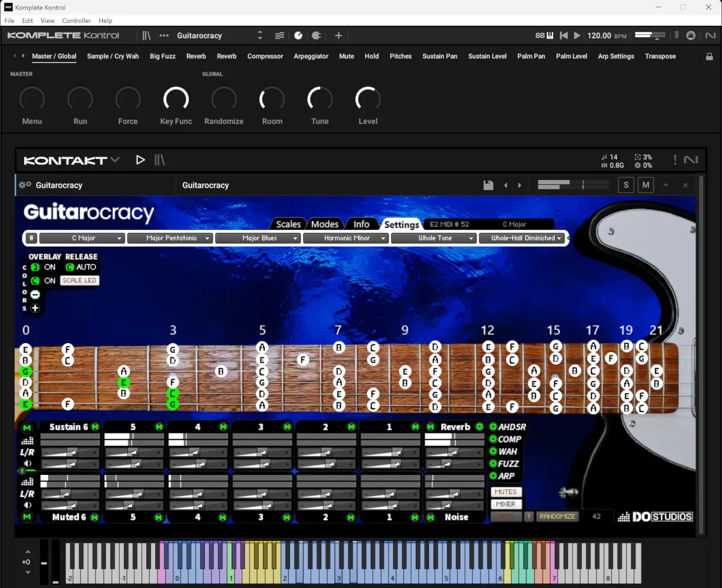Click the Kontakt play triangle icon
The width and height of the screenshot is (722, 588).
click(140, 160)
